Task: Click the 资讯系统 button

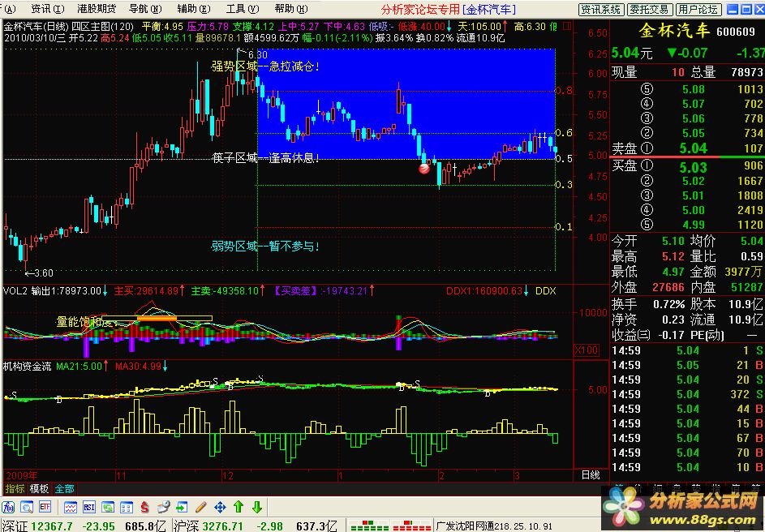Action: pyautogui.click(x=601, y=9)
